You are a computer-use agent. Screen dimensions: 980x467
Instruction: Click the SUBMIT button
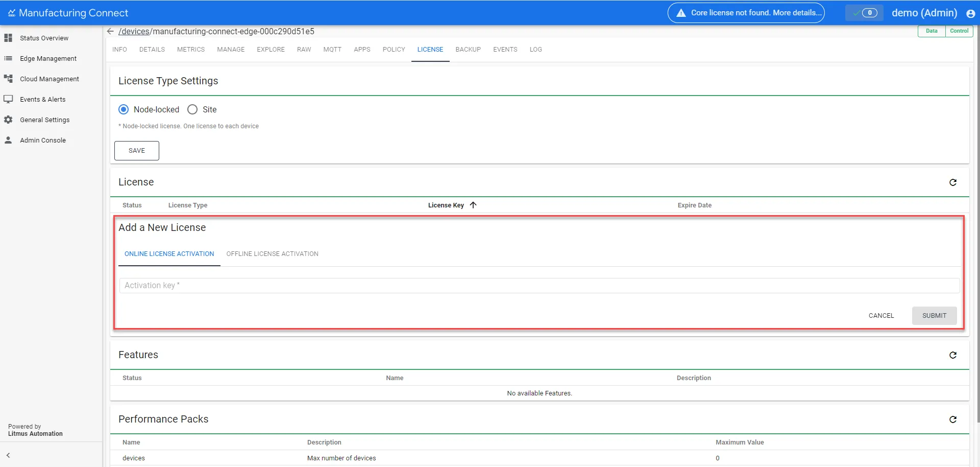click(934, 316)
